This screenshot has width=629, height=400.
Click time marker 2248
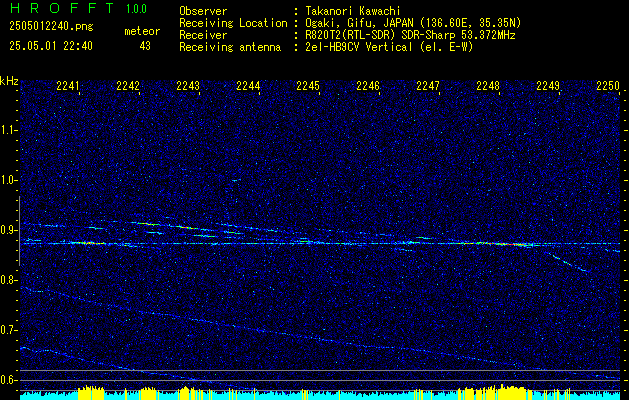click(x=488, y=86)
